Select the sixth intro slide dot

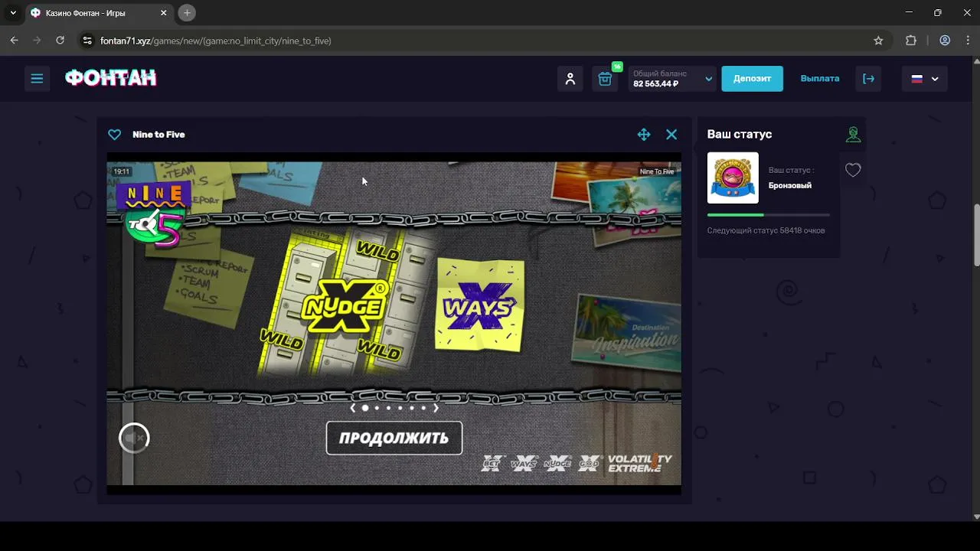(x=423, y=408)
